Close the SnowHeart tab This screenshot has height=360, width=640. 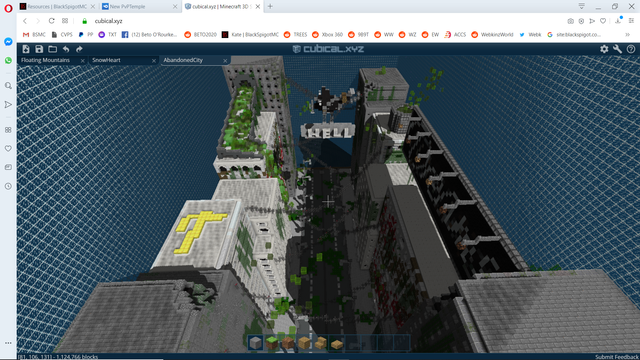[154, 60]
